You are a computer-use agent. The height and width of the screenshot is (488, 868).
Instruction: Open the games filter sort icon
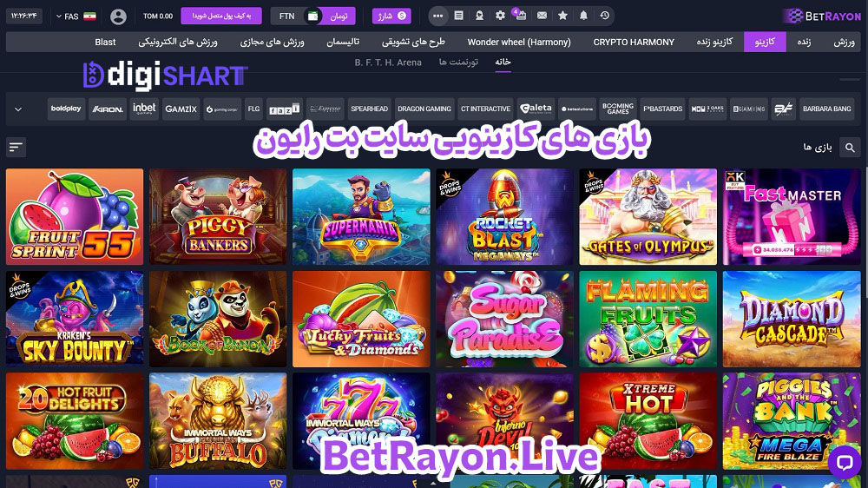pyautogui.click(x=16, y=147)
